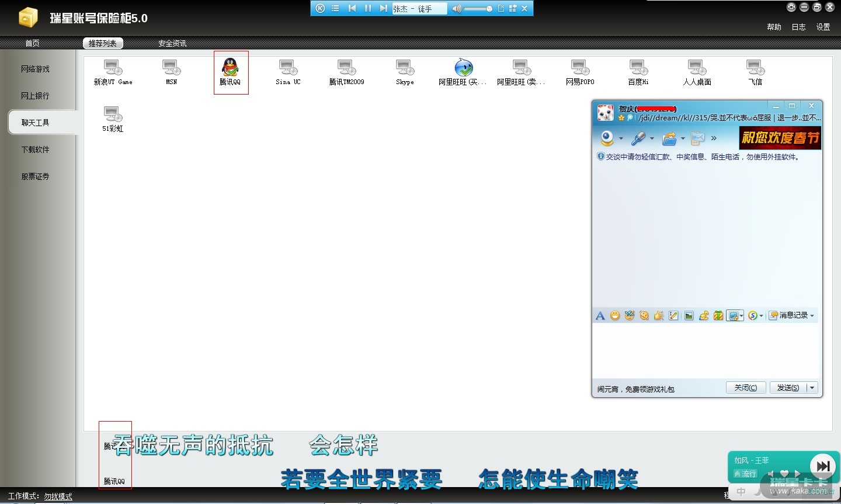This screenshot has width=841, height=504.
Task: Click in the QQ message input box
Action: tap(707, 350)
